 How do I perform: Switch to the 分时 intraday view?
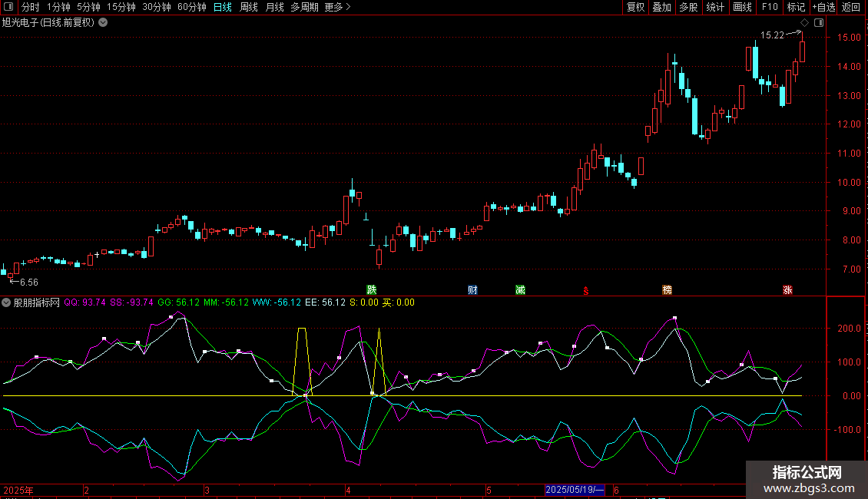pyautogui.click(x=30, y=7)
